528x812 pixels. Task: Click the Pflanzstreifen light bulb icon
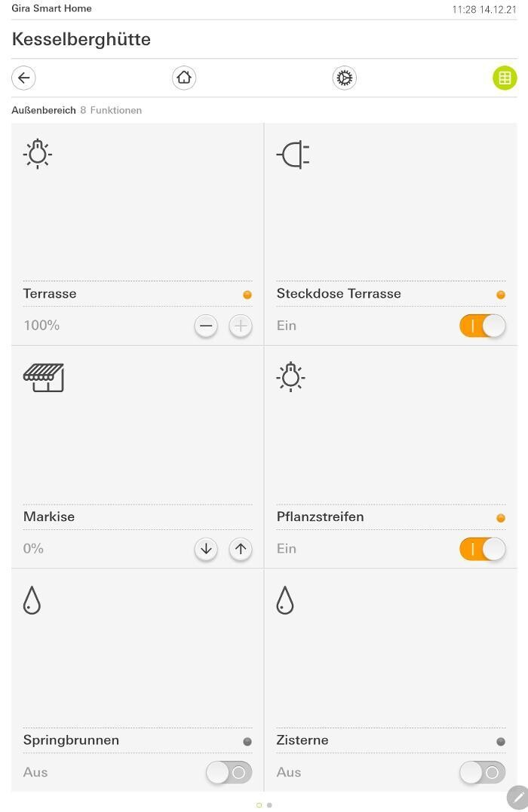290,377
